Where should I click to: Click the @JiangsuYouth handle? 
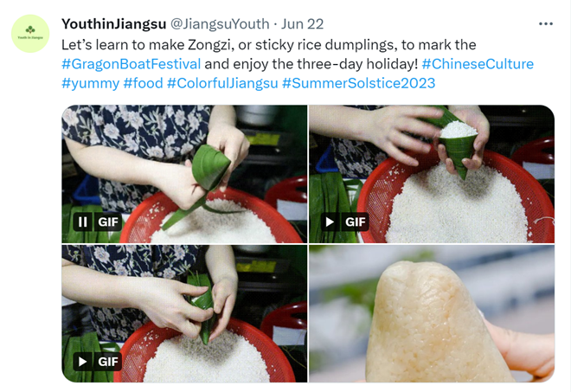(x=220, y=24)
